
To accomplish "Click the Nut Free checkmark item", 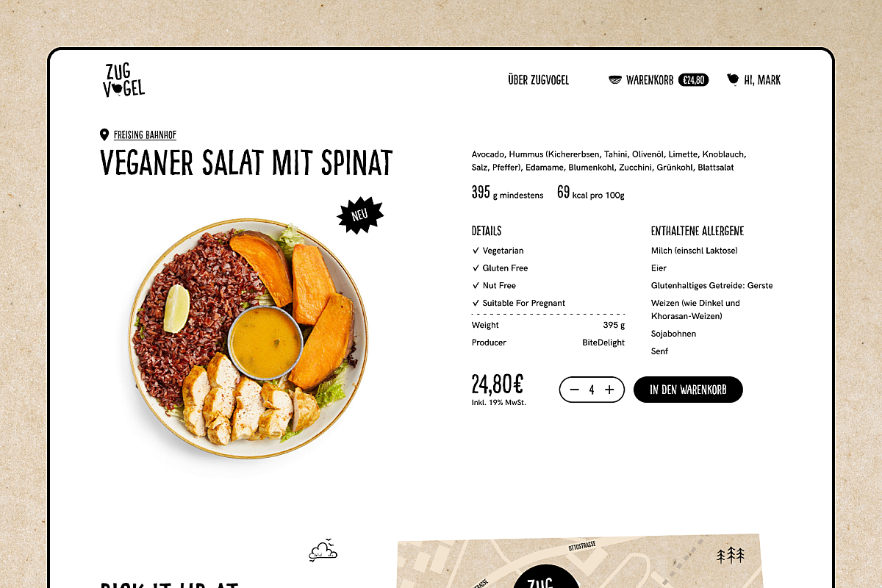I will 494,286.
